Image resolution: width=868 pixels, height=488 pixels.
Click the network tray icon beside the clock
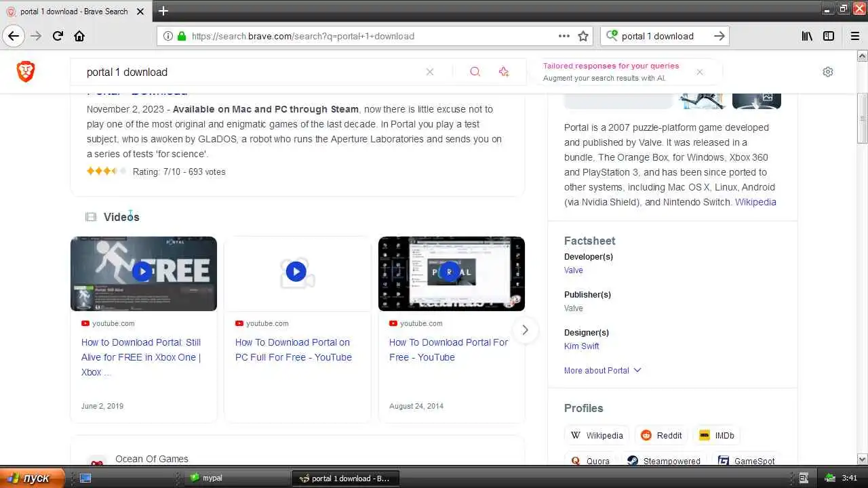coord(830,478)
